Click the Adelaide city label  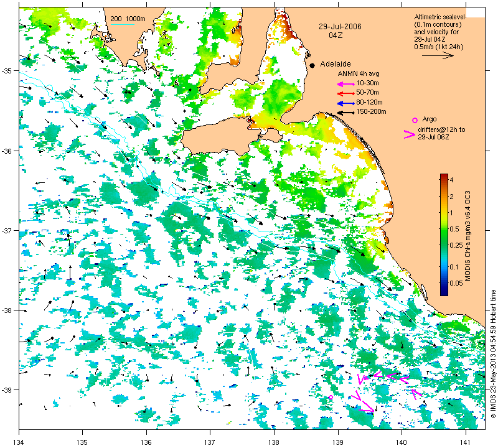coord(336,64)
